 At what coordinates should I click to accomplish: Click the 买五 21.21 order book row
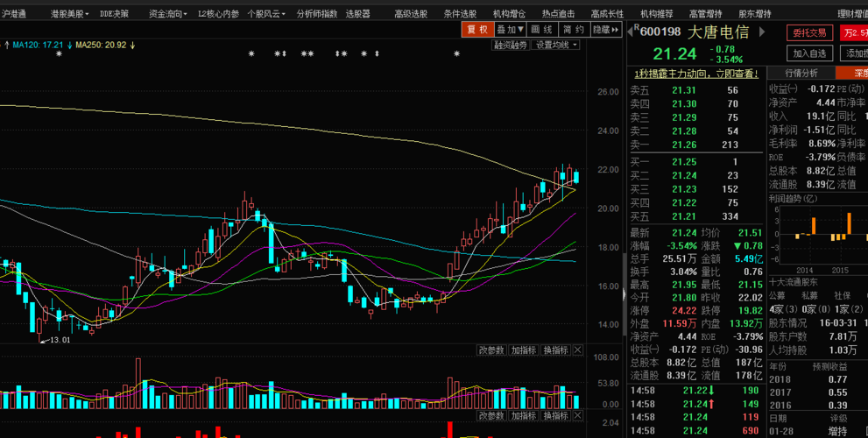point(696,216)
